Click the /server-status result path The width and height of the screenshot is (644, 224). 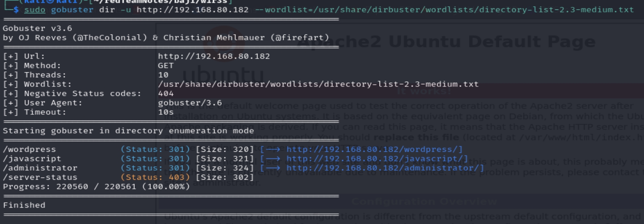(40, 178)
